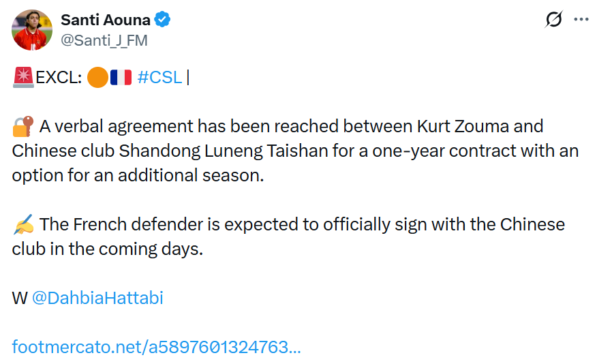
Task: Click the lock and key emoji
Action: click(x=22, y=127)
